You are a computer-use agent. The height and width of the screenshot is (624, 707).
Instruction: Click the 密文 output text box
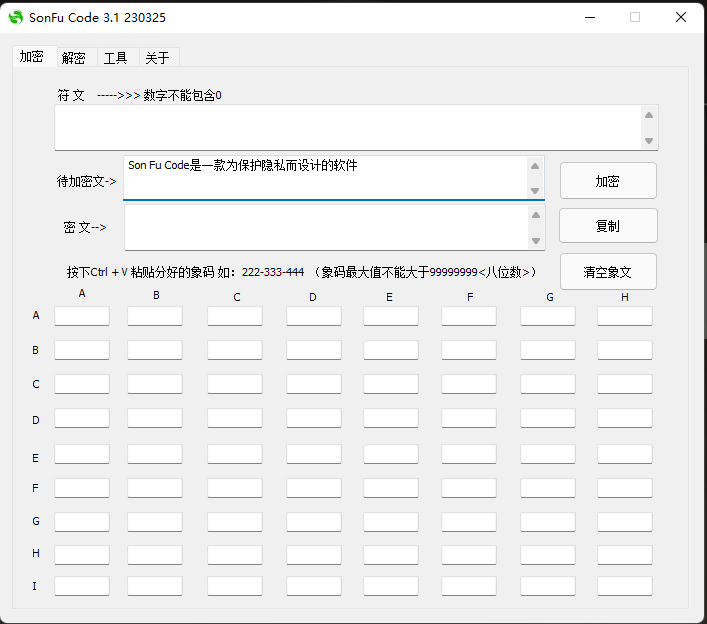[x=325, y=228]
